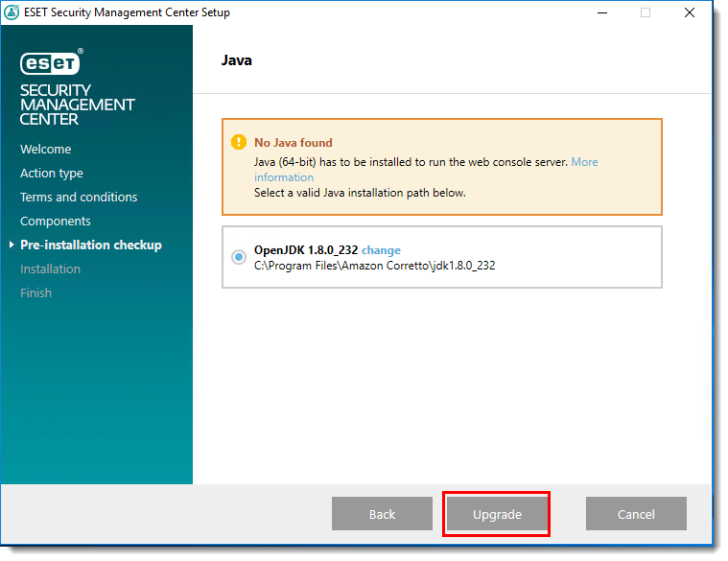
Task: Close the setup window
Action: click(x=690, y=12)
